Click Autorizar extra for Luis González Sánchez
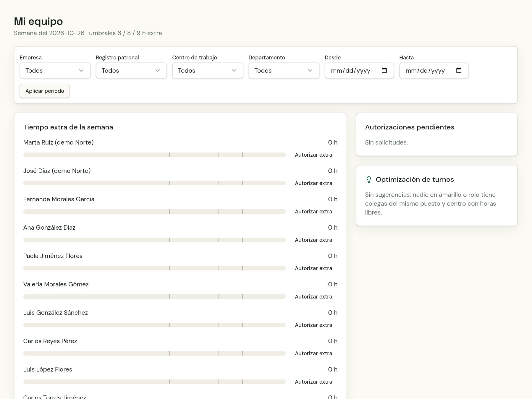 [x=313, y=325]
